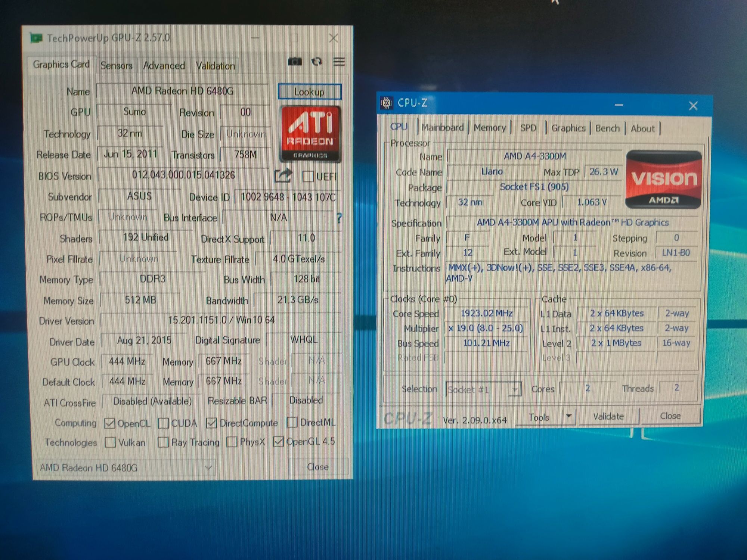Click the GPU Name field AMD Radeon HD 6480G
Viewport: 747px width, 560px height.
point(183,91)
